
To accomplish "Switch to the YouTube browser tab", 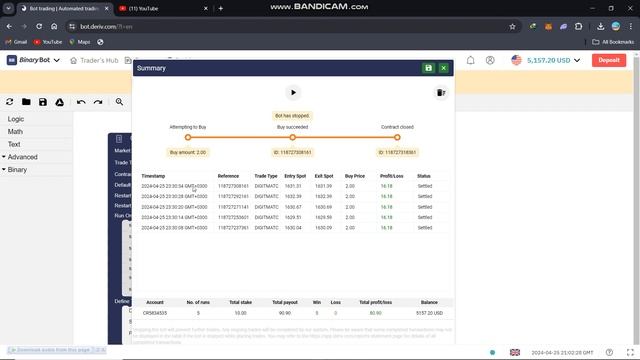I will tap(163, 8).
